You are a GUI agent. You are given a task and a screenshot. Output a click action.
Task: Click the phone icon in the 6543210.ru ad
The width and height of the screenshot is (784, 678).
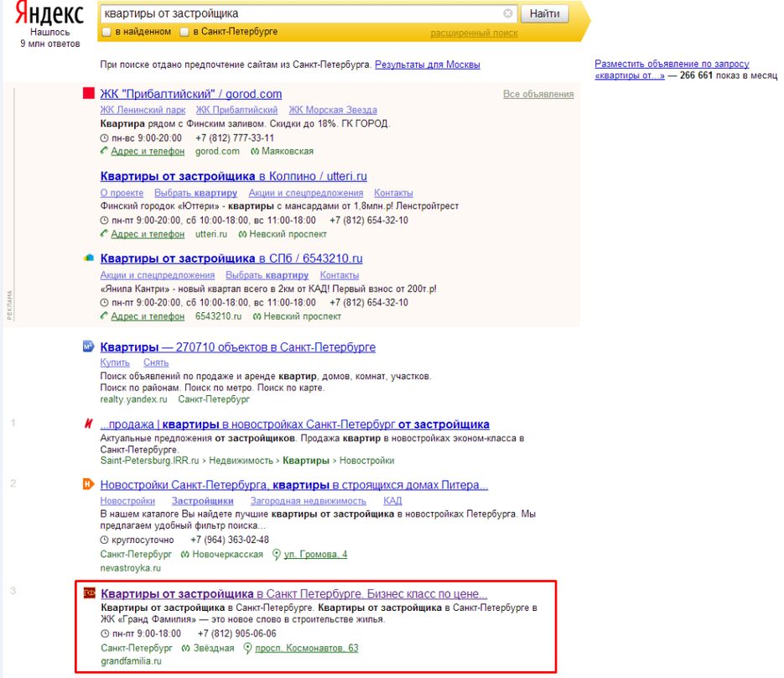104,316
